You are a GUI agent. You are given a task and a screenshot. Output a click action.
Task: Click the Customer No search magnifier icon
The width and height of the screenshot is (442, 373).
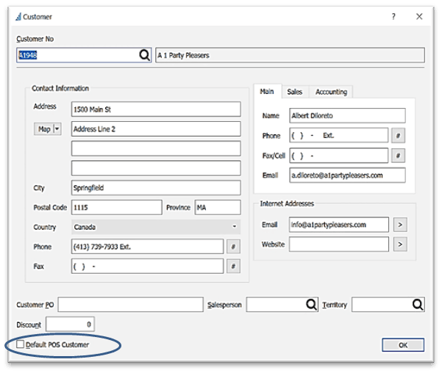pyautogui.click(x=144, y=55)
